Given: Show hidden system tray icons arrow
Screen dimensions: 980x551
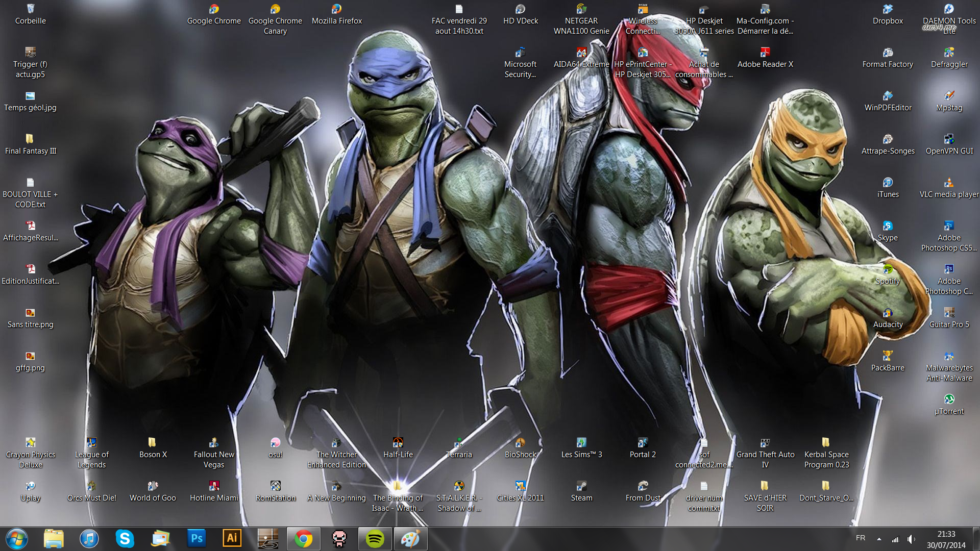Looking at the screenshot, I should pyautogui.click(x=879, y=539).
